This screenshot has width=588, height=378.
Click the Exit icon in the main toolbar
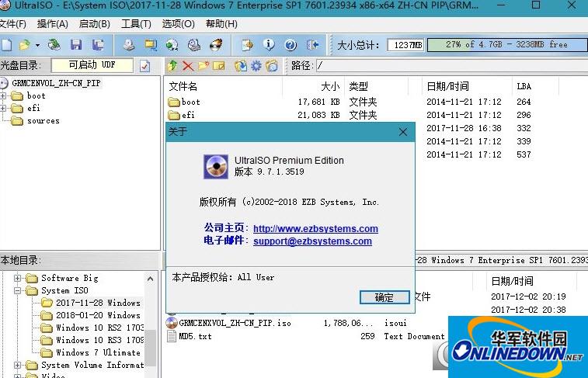312,45
